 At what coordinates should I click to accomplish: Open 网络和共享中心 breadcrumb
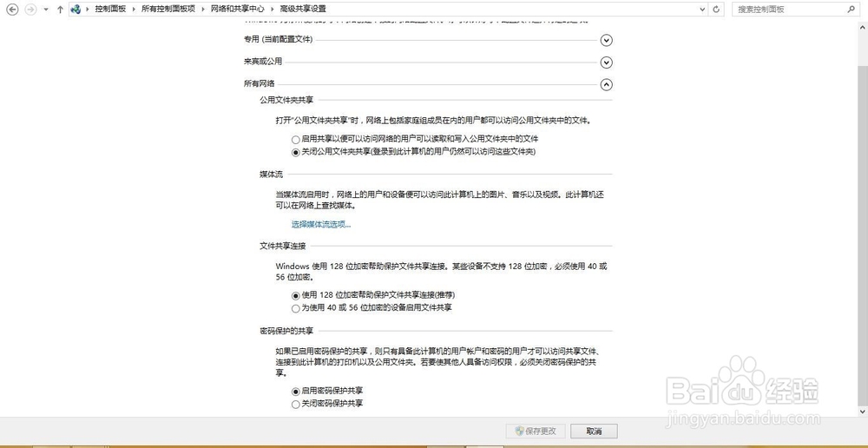238,10
